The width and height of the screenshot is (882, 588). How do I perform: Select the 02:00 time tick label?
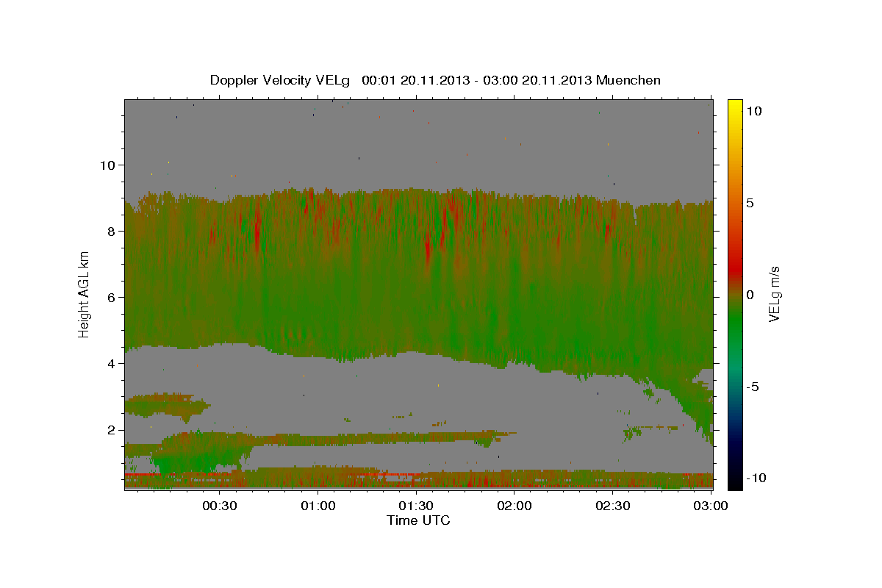tap(514, 506)
